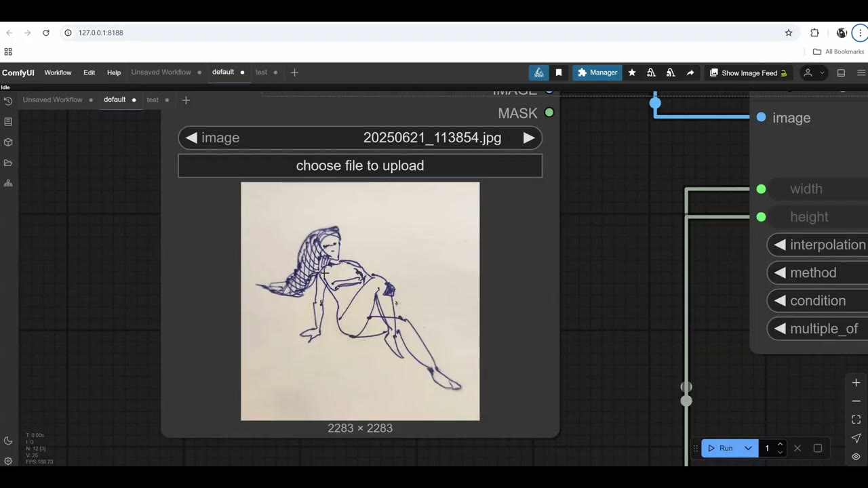Increase batch count stepper
Image resolution: width=868 pixels, height=488 pixels.
pyautogui.click(x=780, y=445)
